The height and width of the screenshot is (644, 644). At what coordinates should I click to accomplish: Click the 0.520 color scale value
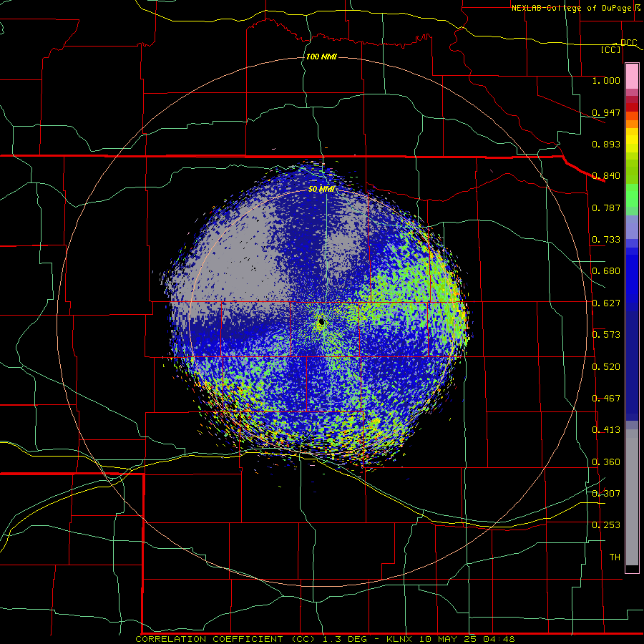[x=606, y=367]
